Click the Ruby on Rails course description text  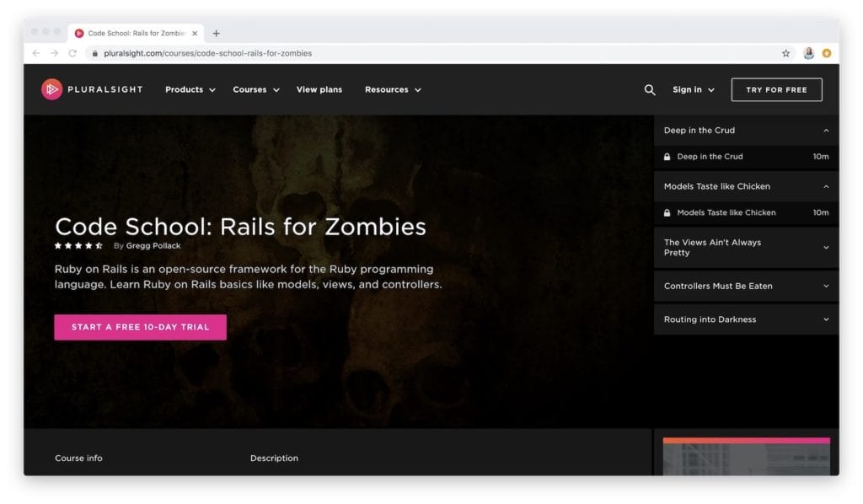click(x=249, y=276)
